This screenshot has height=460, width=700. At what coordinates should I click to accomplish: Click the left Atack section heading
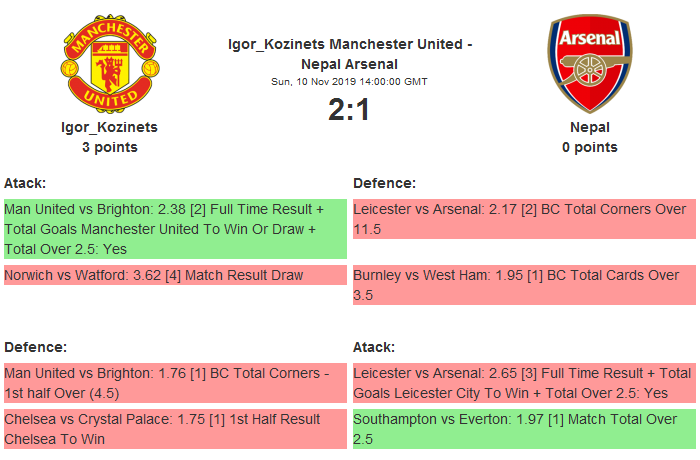tap(26, 183)
